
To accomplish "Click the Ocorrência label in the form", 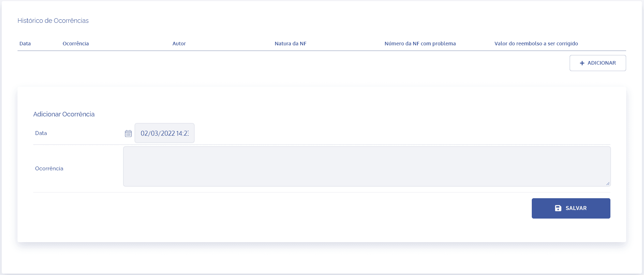I will pos(49,169).
